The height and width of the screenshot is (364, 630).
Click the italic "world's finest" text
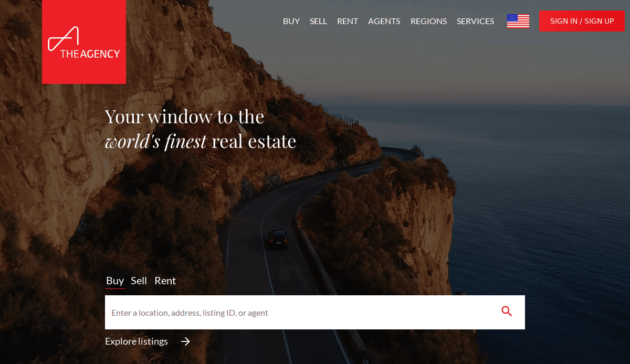[156, 142]
